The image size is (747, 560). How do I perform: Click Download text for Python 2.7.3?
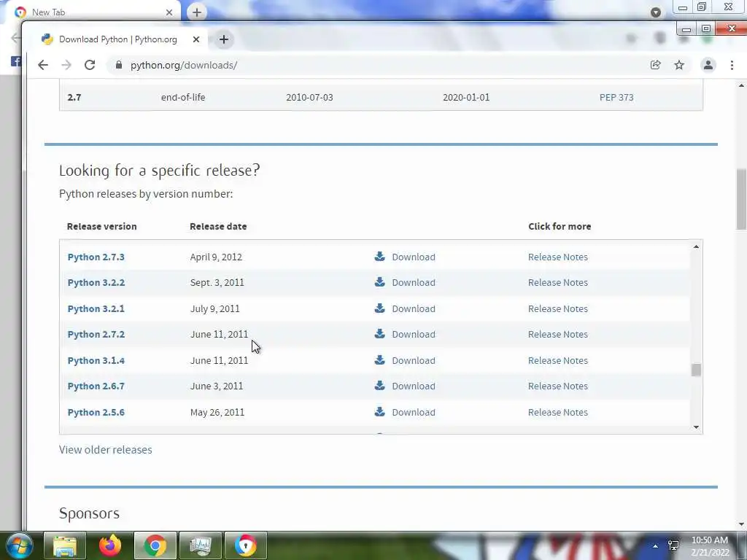(x=414, y=257)
